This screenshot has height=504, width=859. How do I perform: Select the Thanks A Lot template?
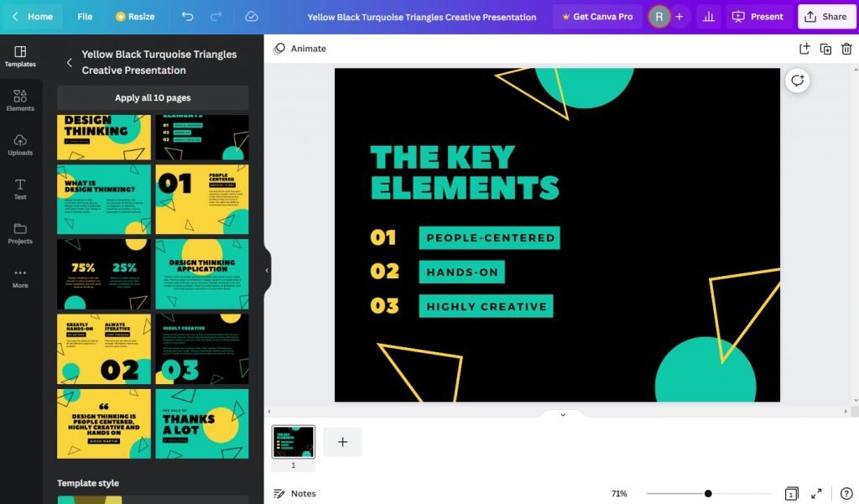click(x=202, y=423)
